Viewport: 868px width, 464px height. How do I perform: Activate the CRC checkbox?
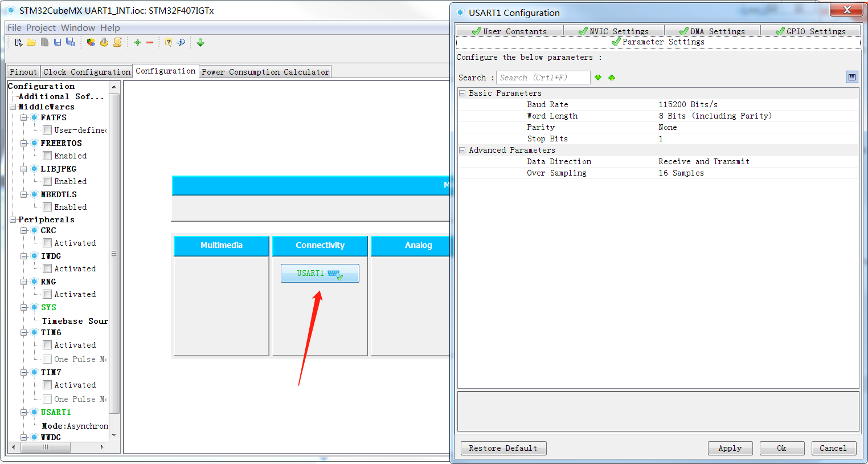pyautogui.click(x=47, y=243)
